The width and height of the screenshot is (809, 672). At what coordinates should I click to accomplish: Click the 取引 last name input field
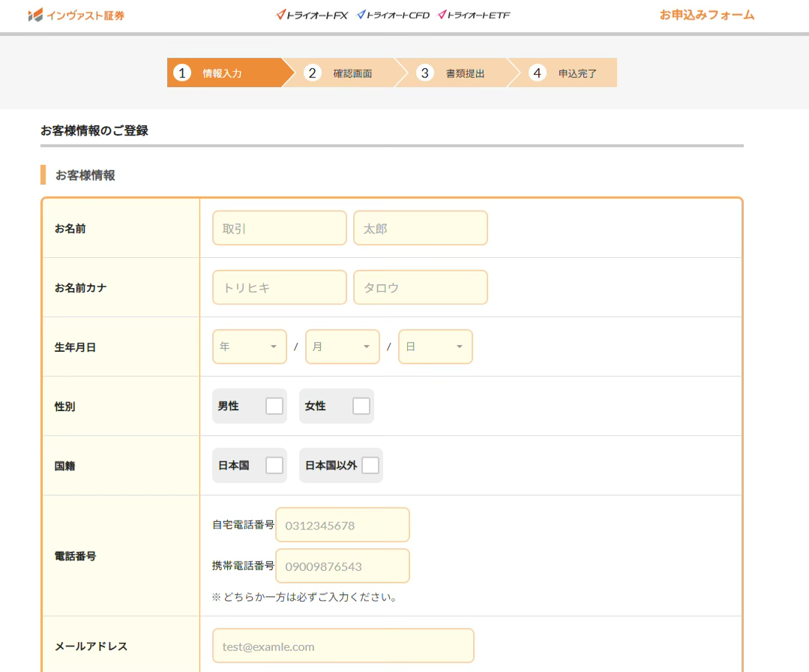(x=279, y=227)
